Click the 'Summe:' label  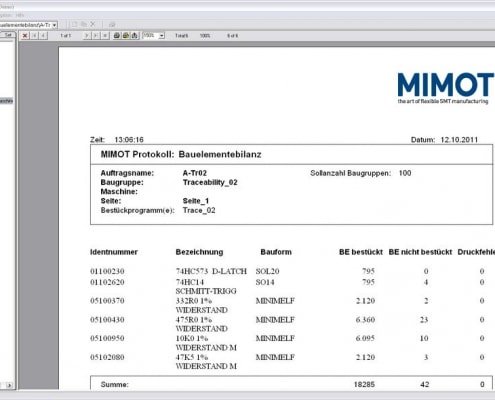114,385
